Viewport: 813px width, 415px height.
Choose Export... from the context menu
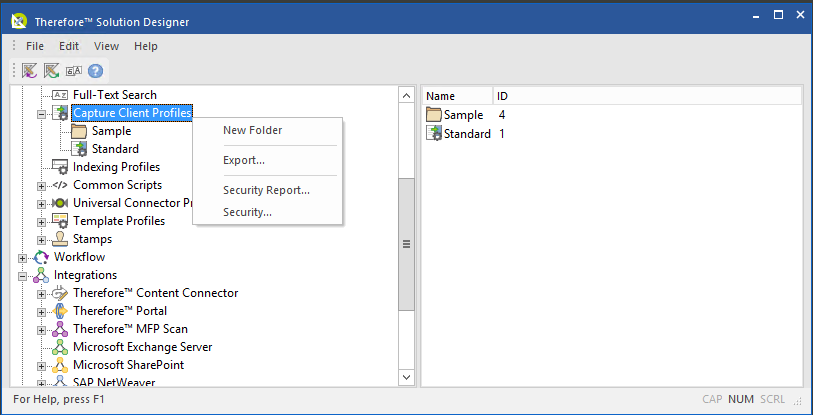coord(268,160)
